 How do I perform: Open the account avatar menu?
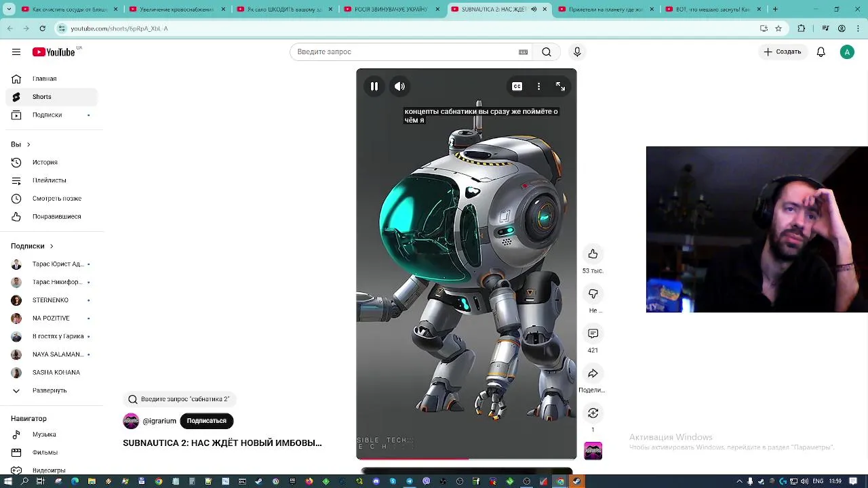[847, 52]
